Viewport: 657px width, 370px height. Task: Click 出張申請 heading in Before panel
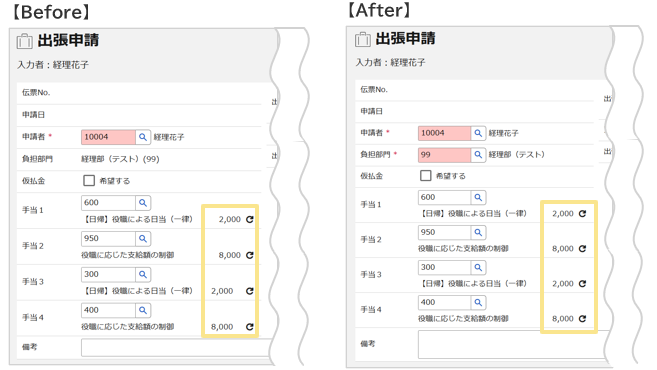pos(68,41)
